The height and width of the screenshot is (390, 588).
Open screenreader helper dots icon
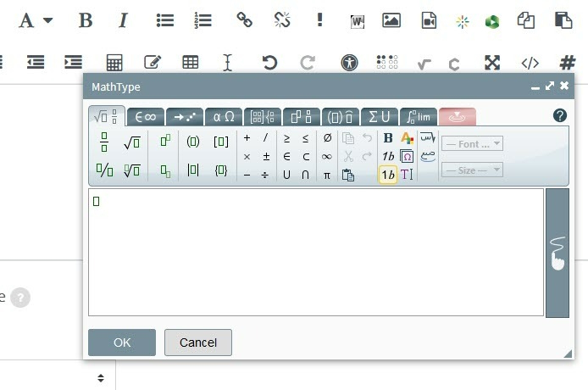(387, 62)
